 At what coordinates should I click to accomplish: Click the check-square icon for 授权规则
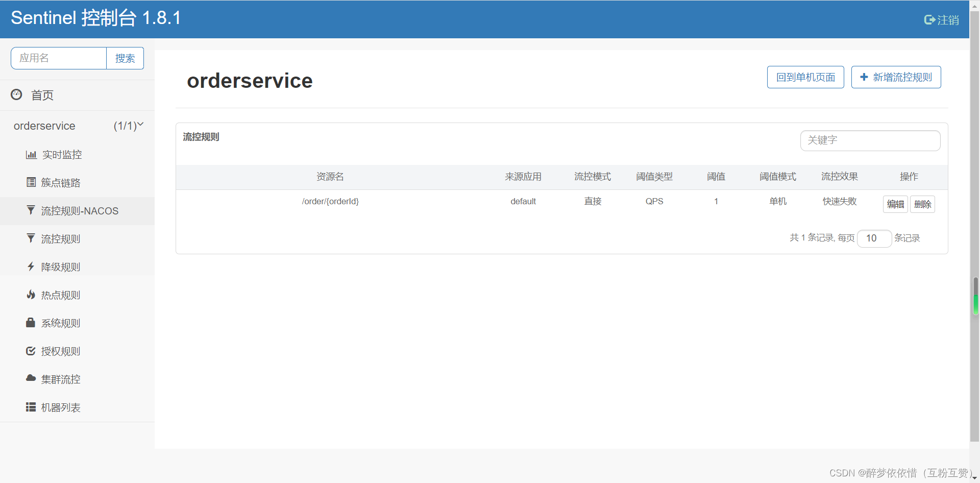click(31, 351)
